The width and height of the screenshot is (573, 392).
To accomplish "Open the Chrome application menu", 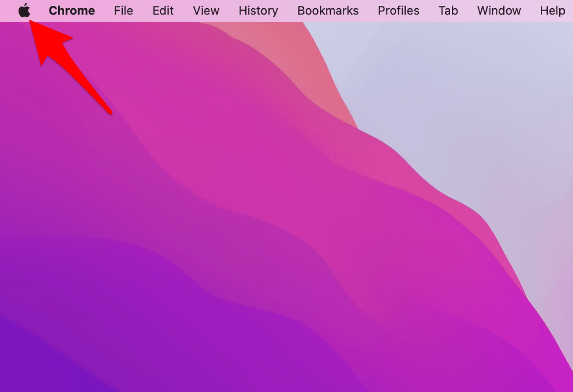I will coord(72,11).
